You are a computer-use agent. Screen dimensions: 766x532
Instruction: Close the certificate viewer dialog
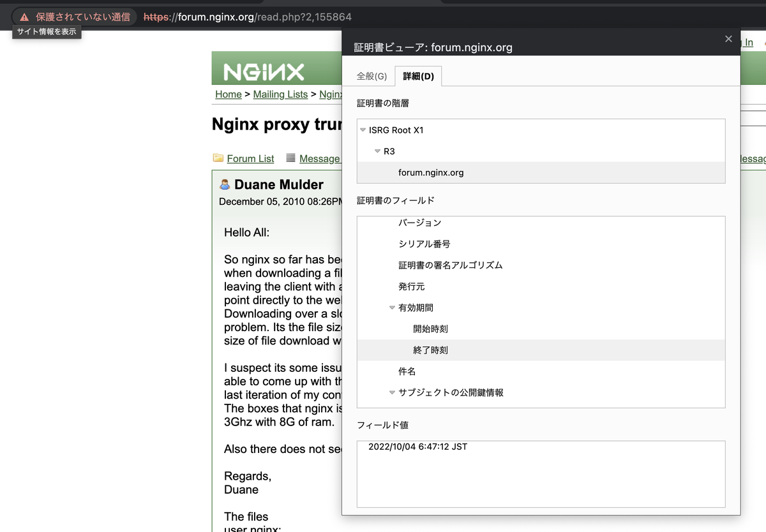tap(728, 39)
